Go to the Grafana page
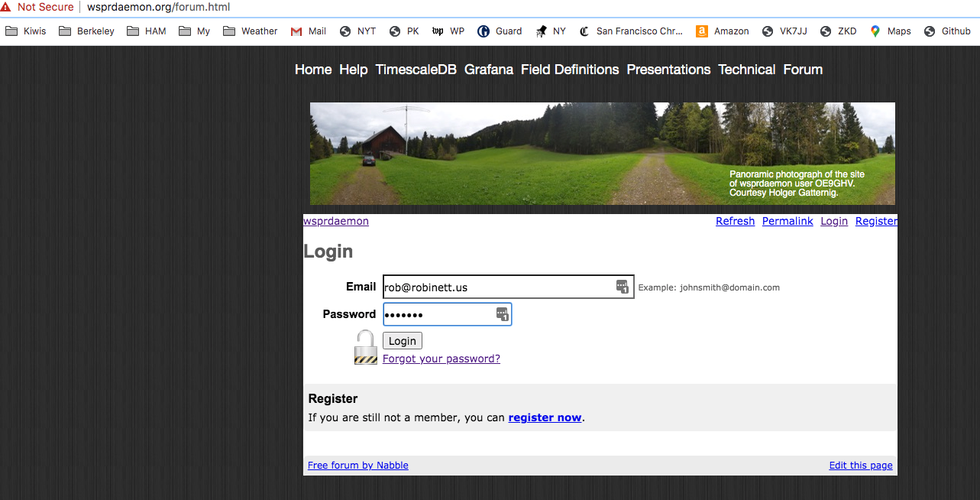This screenshot has height=500, width=980. [x=489, y=70]
